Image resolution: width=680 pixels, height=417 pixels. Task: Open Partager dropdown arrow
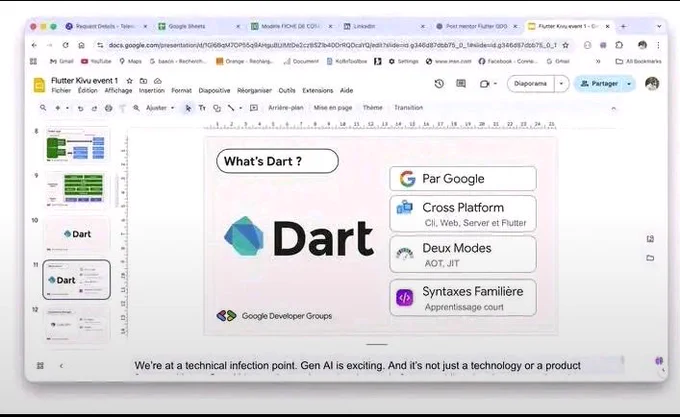629,84
